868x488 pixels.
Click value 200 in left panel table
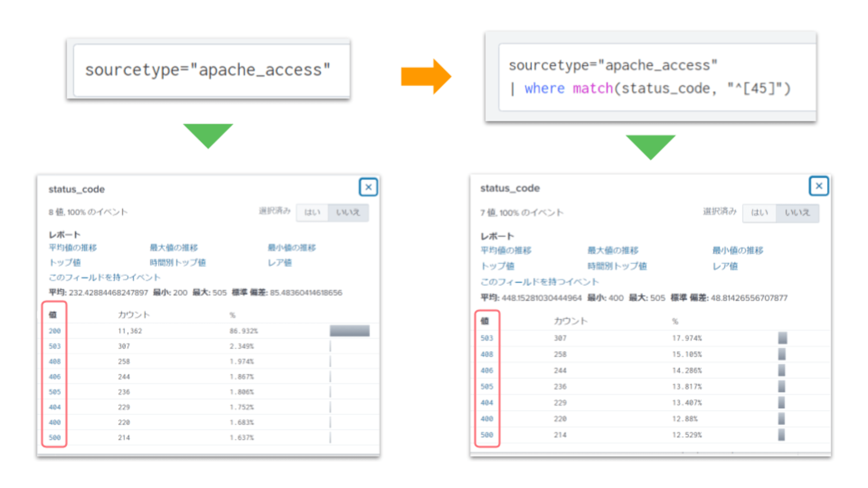click(x=55, y=331)
